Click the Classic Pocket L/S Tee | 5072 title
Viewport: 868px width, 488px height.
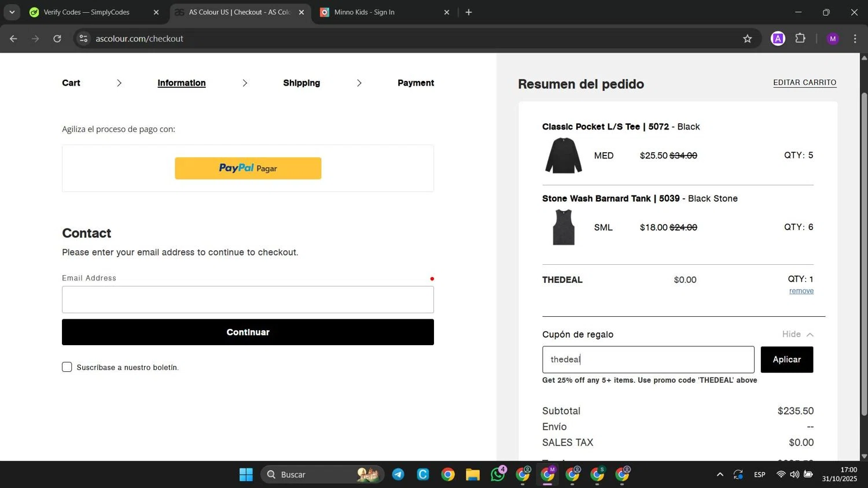tap(605, 127)
